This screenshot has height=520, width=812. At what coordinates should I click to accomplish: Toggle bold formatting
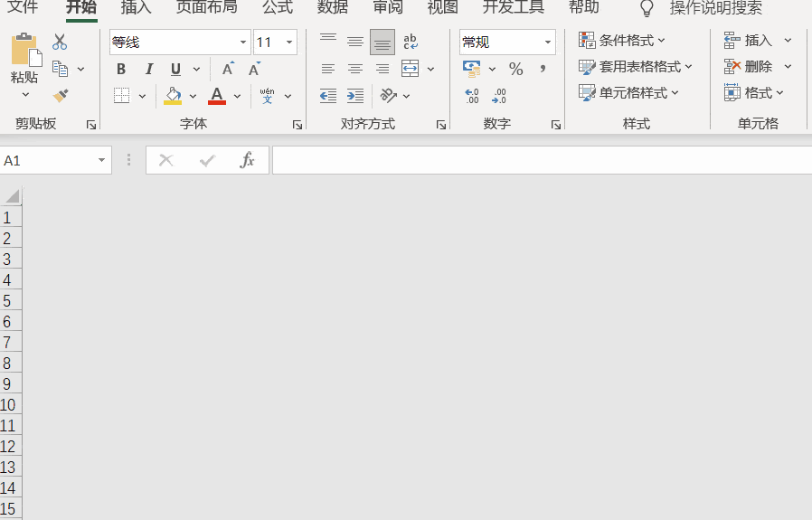[121, 69]
